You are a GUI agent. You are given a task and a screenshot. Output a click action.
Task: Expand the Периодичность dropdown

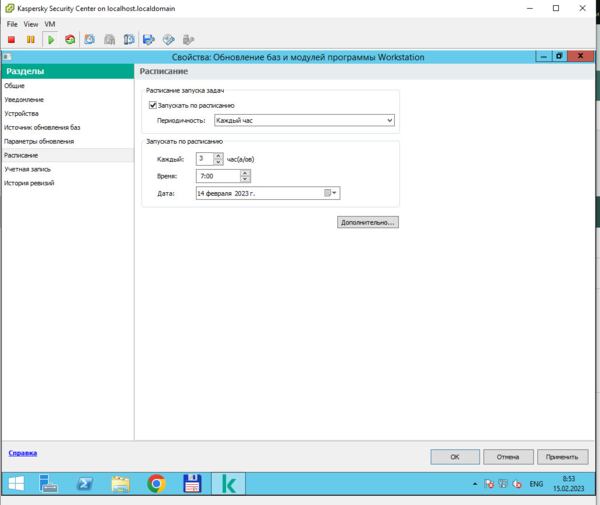389,120
